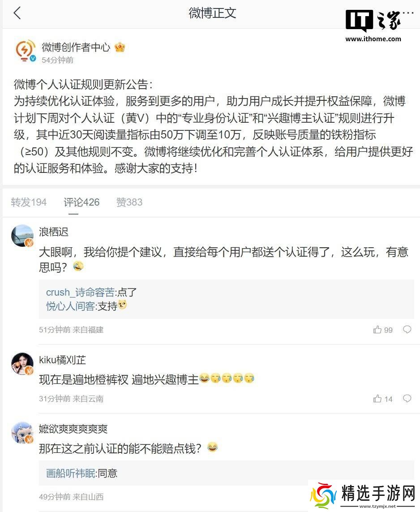Like kiku橘刘芷's comment with 14 likes

(x=377, y=399)
